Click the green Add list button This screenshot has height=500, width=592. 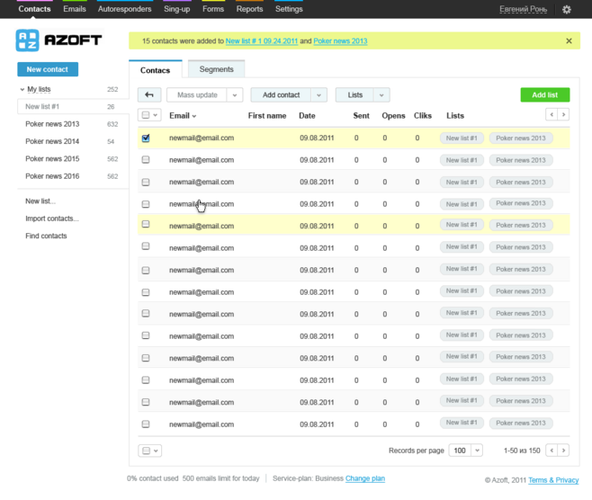(545, 95)
